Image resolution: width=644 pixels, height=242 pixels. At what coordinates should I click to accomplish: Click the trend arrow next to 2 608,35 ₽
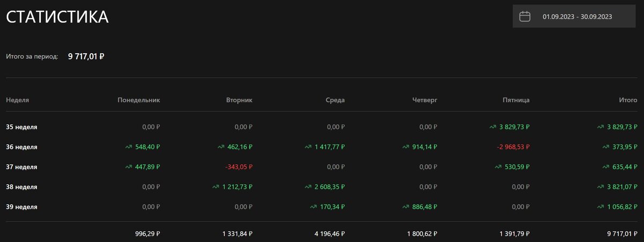308,187
